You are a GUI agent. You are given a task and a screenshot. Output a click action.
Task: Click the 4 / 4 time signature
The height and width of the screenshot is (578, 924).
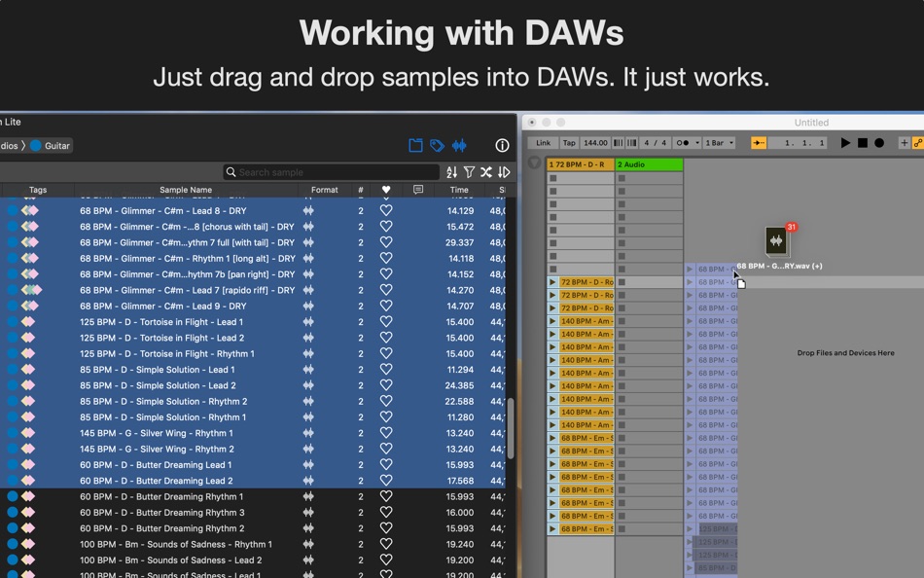coord(655,143)
